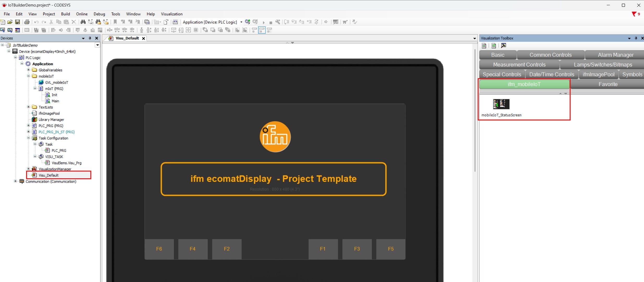The width and height of the screenshot is (644, 282).
Task: Start application with the play icon
Action: [264, 22]
